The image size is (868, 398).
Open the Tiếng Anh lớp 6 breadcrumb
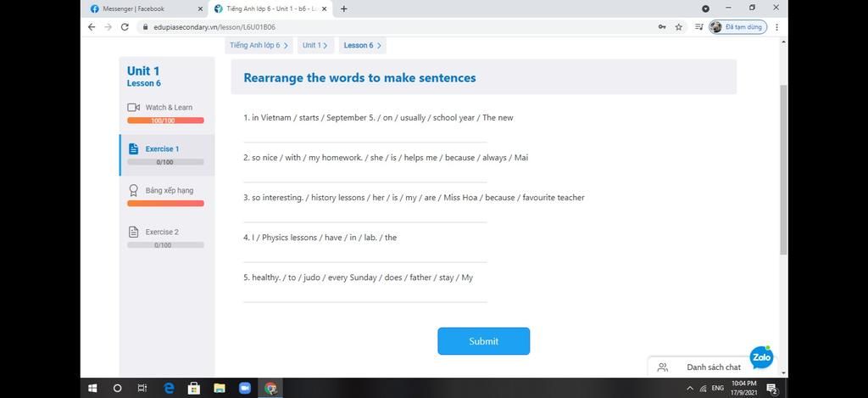259,46
